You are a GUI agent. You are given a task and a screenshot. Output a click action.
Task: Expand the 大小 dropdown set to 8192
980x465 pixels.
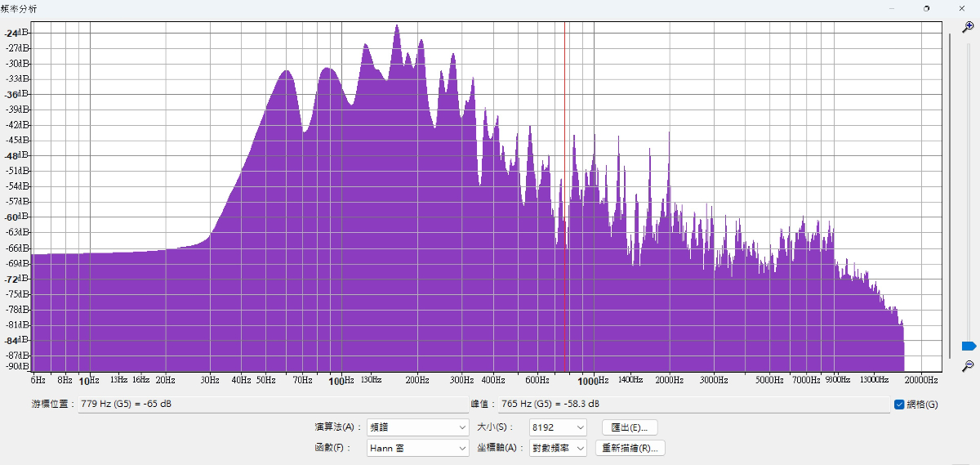558,427
